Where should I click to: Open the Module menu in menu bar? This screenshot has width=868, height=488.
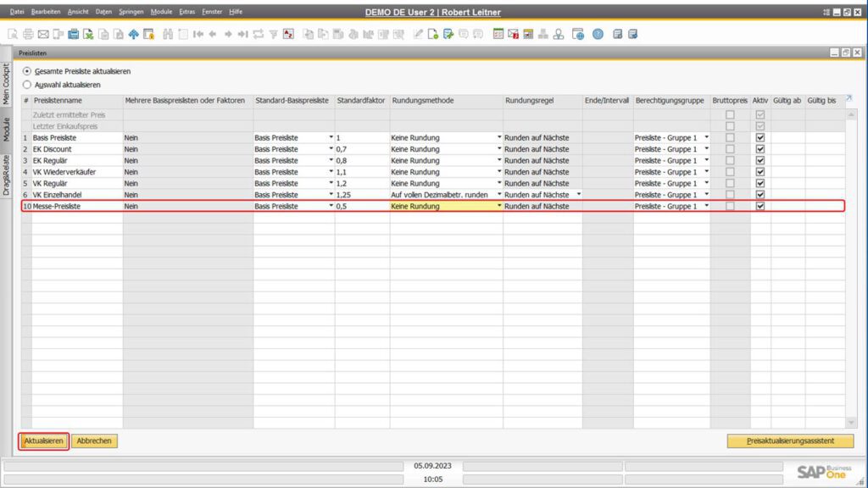161,12
